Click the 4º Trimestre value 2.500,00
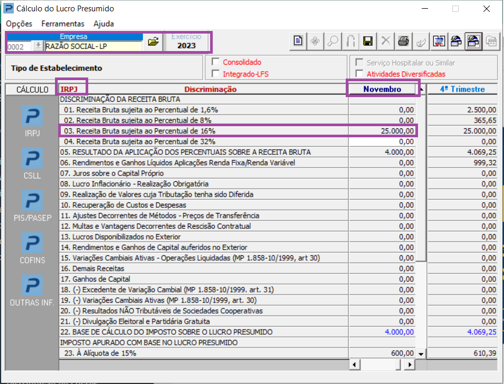Screen dimensions: 504x384 [482, 110]
